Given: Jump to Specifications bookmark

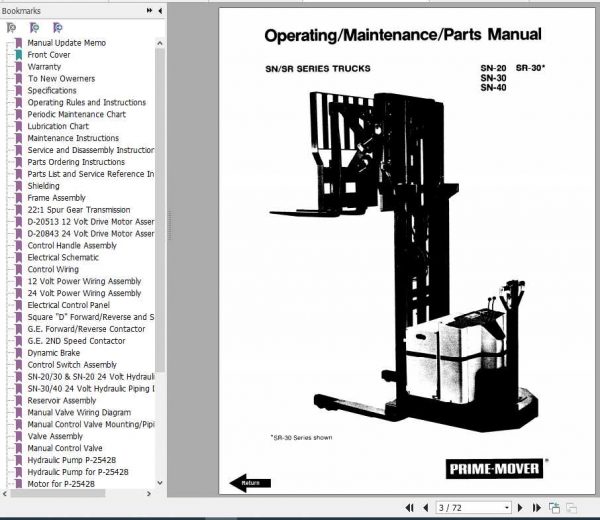Looking at the screenshot, I should click(52, 90).
